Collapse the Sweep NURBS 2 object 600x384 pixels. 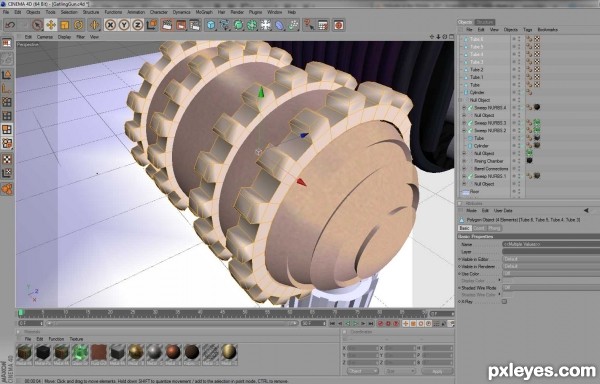coord(464,131)
